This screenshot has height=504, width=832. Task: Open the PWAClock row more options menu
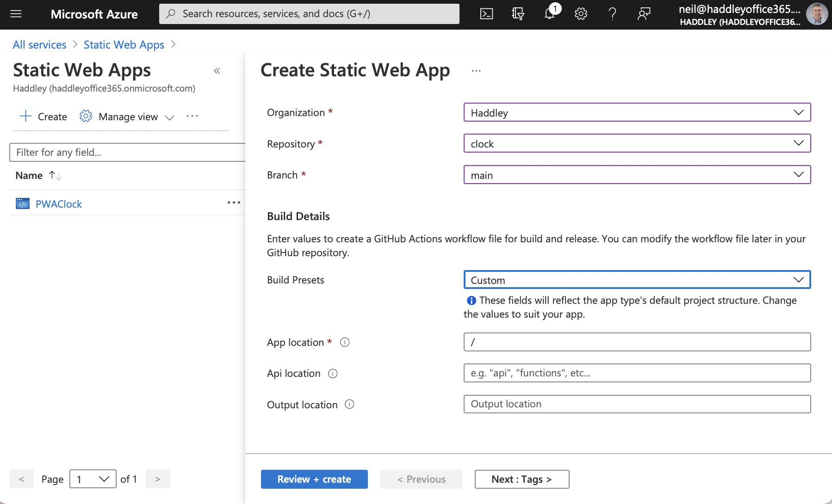[x=234, y=203]
